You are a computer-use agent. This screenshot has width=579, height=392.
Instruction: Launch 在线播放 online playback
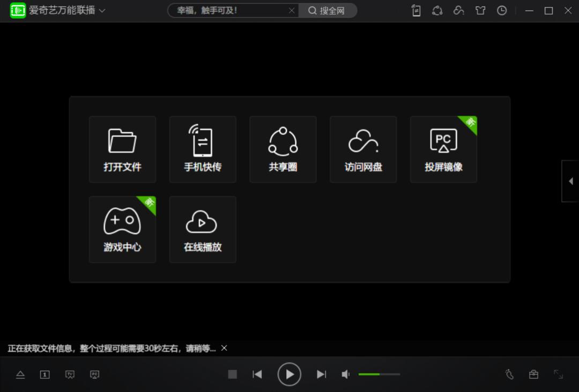202,229
